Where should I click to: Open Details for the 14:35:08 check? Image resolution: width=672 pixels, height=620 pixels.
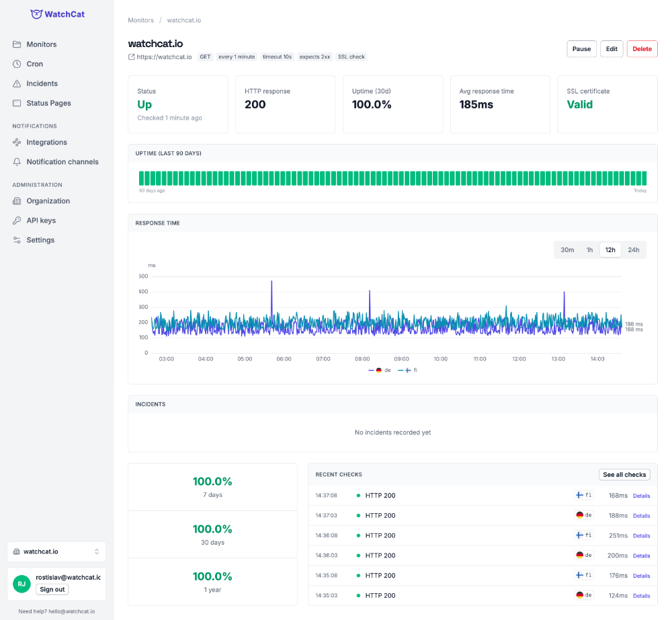641,576
